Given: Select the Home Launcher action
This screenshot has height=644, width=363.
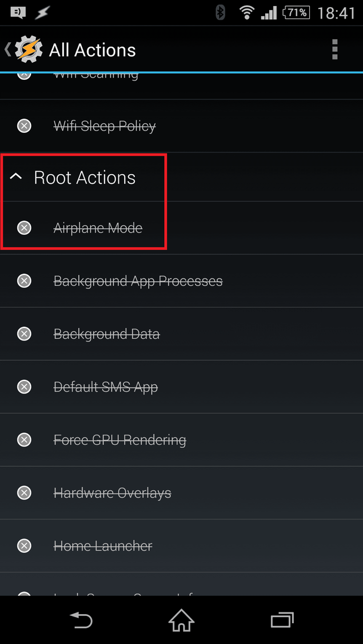Looking at the screenshot, I should (x=181, y=546).
